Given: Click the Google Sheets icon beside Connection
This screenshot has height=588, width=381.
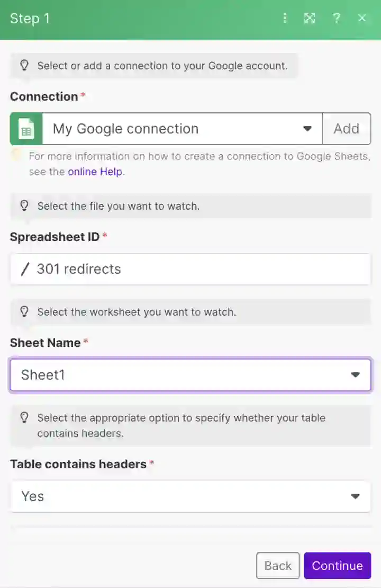Looking at the screenshot, I should click(x=26, y=129).
